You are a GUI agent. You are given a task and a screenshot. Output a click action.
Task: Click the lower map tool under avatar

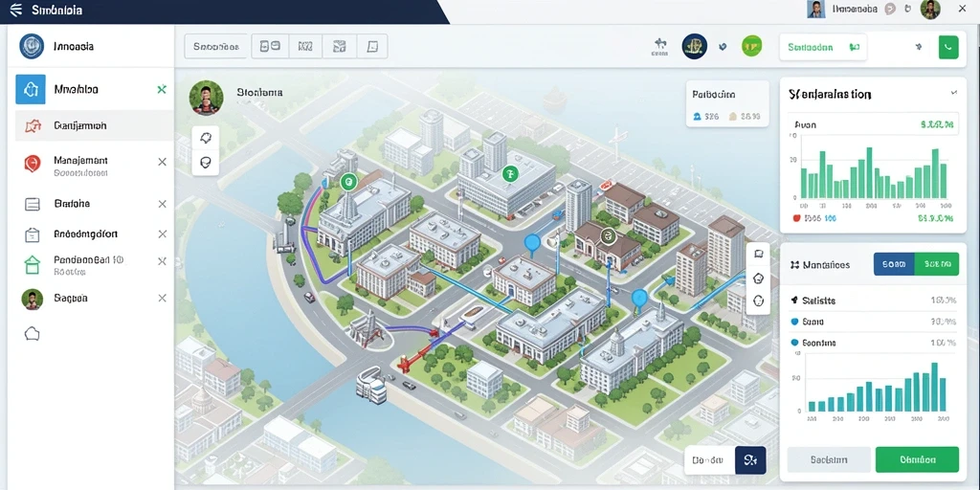click(x=205, y=163)
